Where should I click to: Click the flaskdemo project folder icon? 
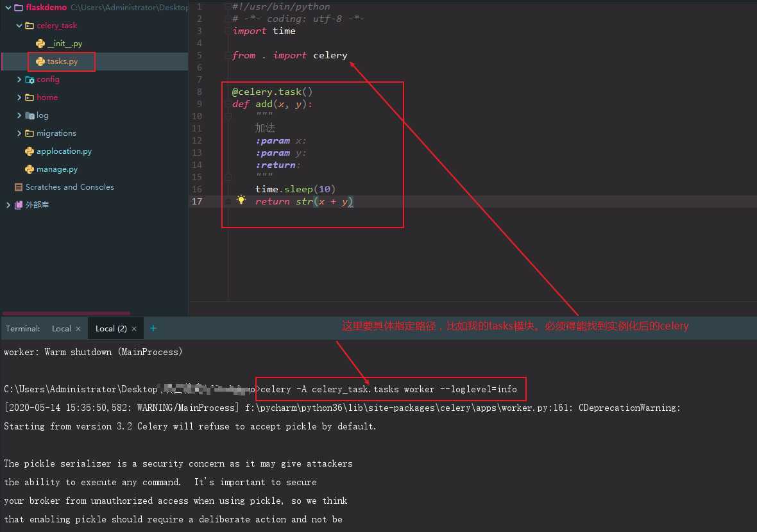(19, 7)
